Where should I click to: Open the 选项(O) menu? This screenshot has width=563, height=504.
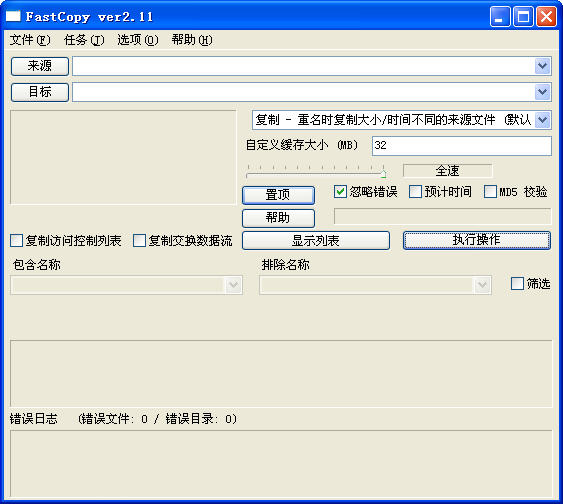tap(138, 39)
